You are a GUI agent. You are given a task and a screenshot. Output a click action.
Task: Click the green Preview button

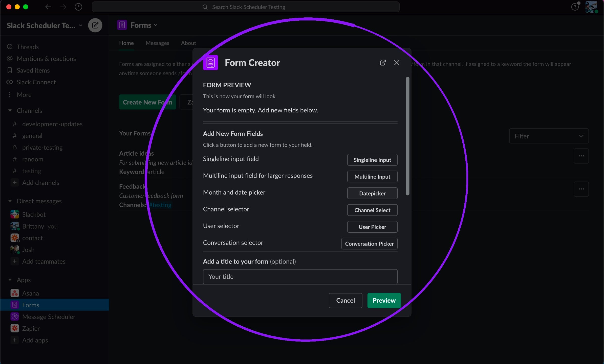[384, 300]
